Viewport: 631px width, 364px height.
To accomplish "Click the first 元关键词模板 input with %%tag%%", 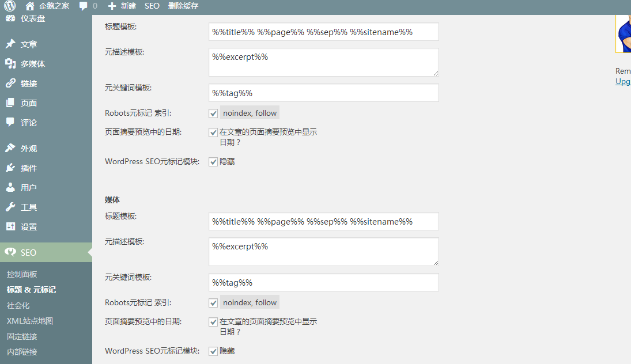I will pyautogui.click(x=323, y=93).
